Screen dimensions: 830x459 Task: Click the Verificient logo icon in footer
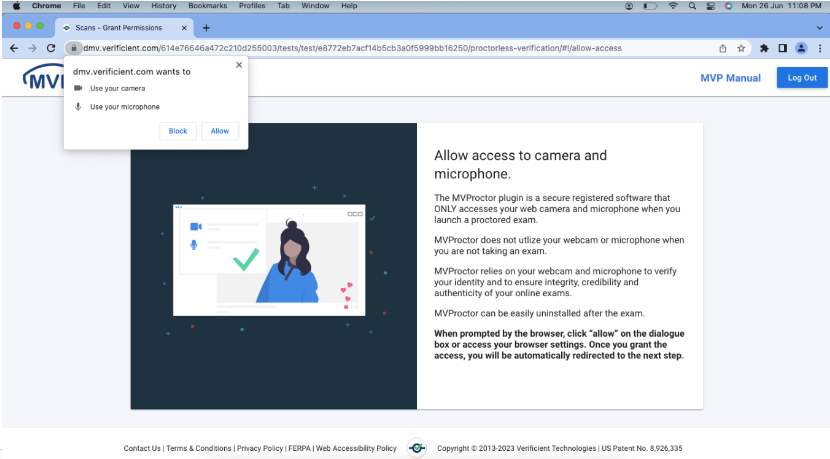[417, 448]
